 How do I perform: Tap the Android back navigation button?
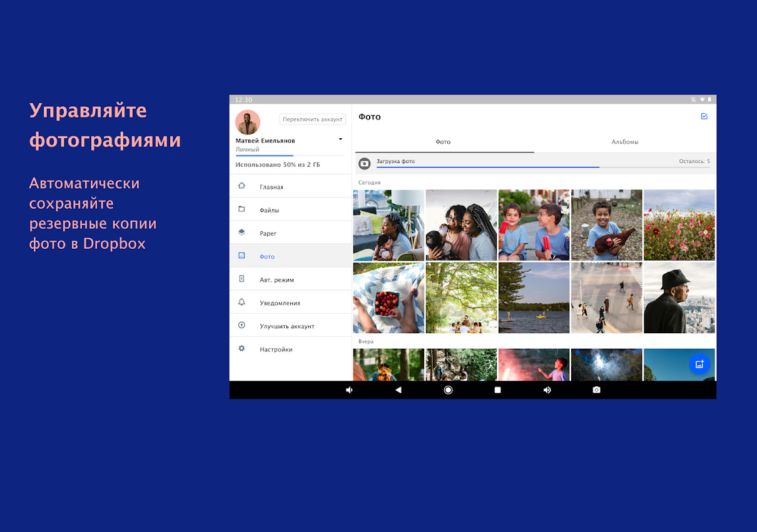click(398, 389)
